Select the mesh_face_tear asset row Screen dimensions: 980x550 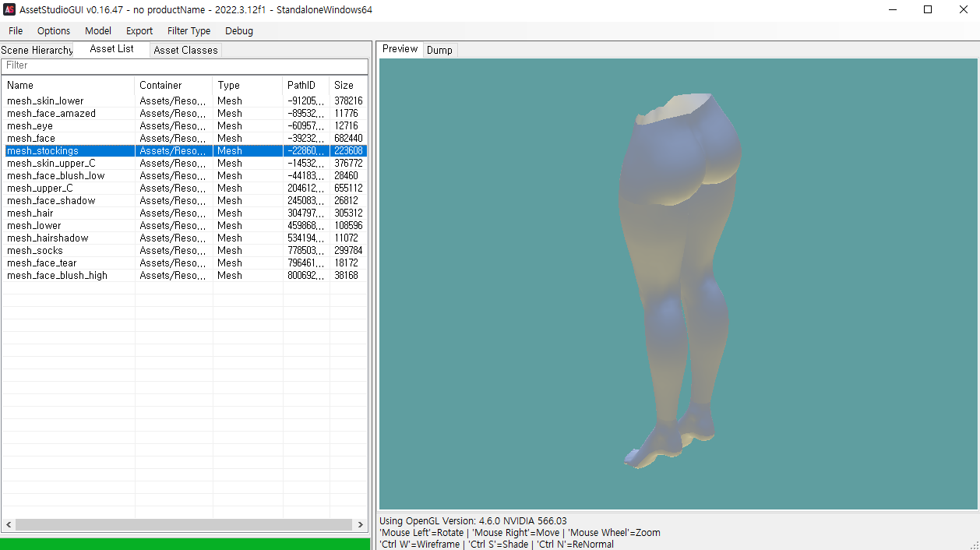[x=185, y=263]
